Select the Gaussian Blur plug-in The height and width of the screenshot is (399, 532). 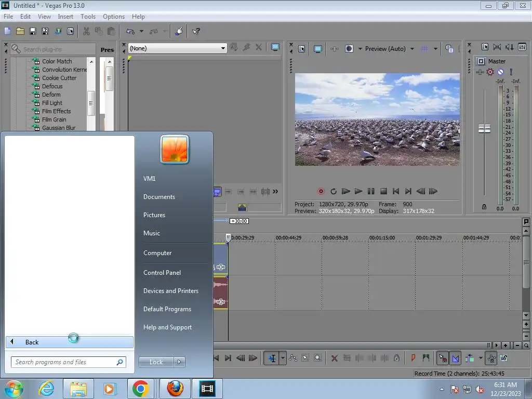(x=58, y=128)
